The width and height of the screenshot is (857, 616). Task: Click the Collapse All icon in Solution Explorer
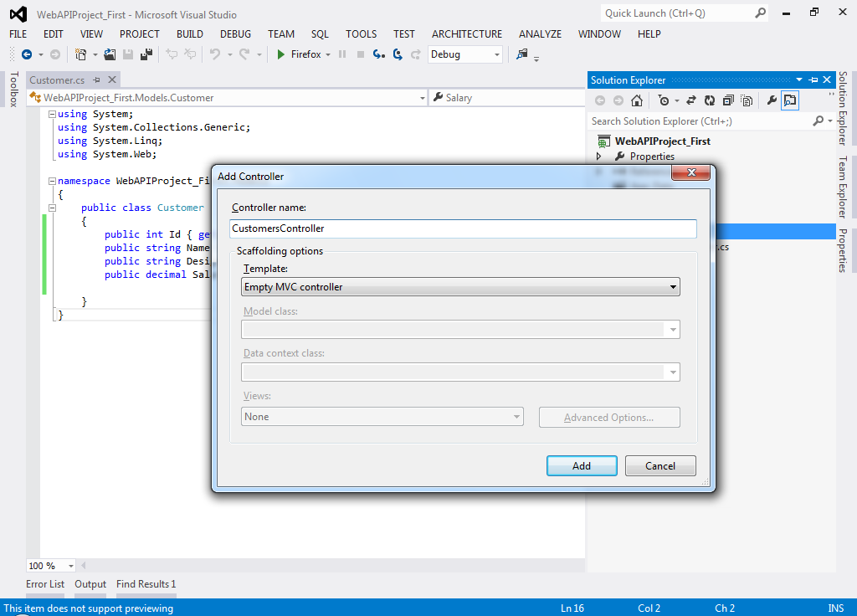click(728, 100)
